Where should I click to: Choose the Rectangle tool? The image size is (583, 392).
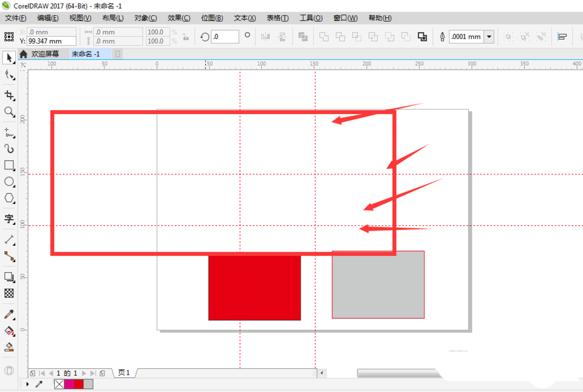click(9, 165)
